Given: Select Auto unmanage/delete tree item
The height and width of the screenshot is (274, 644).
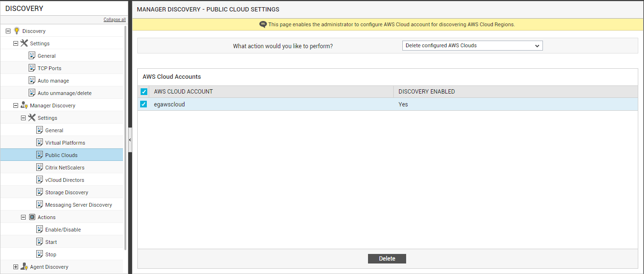Looking at the screenshot, I should click(64, 93).
